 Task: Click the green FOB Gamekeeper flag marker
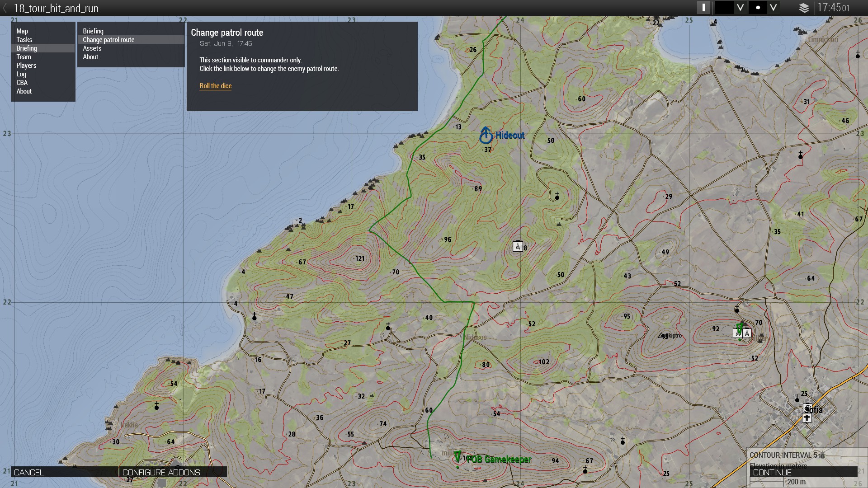pos(458,457)
